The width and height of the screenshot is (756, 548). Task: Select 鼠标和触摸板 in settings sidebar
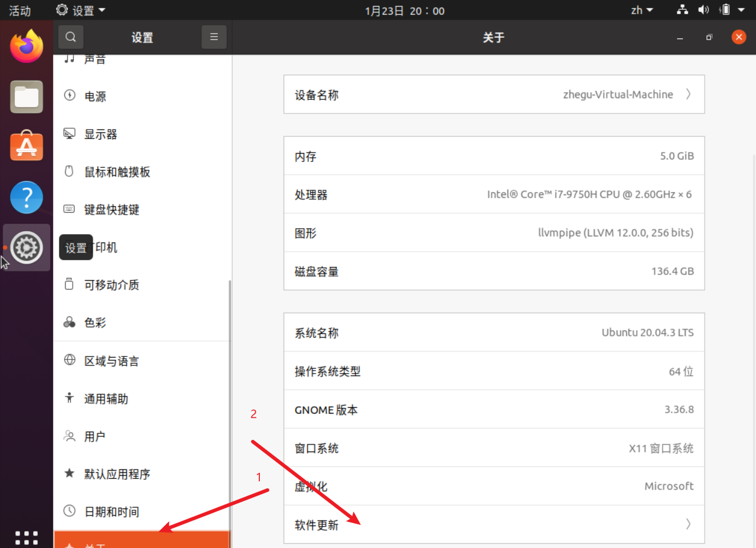(142, 171)
